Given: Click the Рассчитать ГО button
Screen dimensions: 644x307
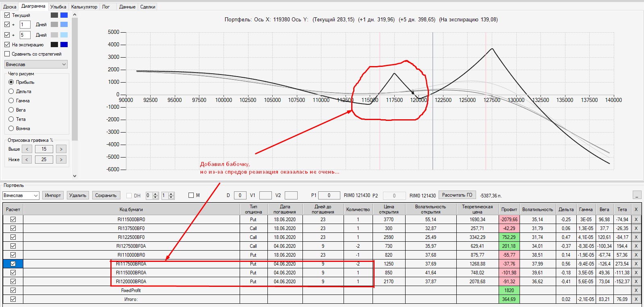Looking at the screenshot, I should [457, 195].
